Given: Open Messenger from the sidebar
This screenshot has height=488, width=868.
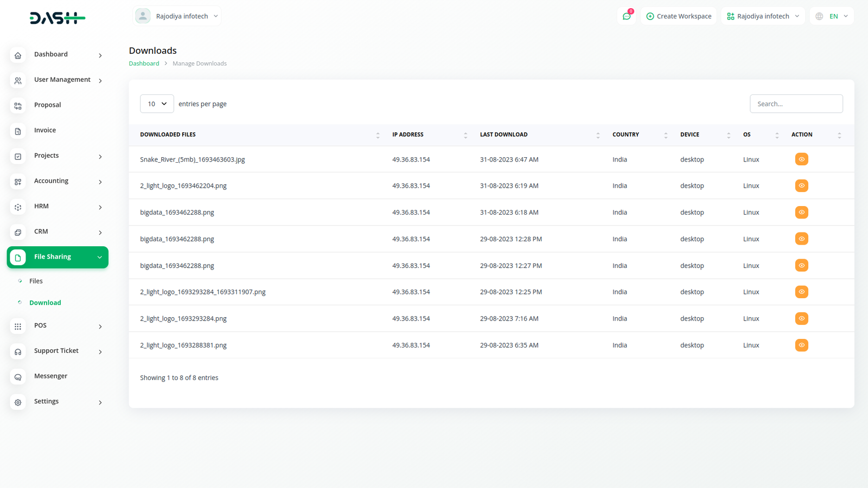Looking at the screenshot, I should [x=50, y=376].
